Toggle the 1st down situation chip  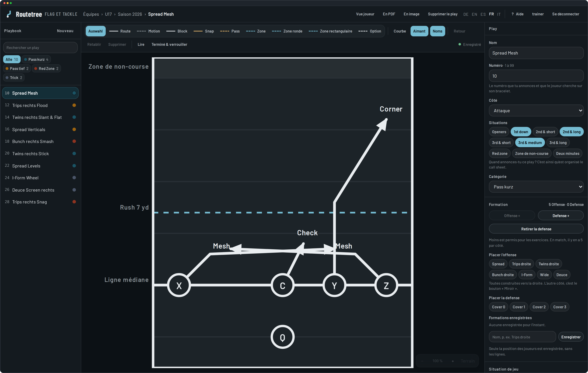521,132
